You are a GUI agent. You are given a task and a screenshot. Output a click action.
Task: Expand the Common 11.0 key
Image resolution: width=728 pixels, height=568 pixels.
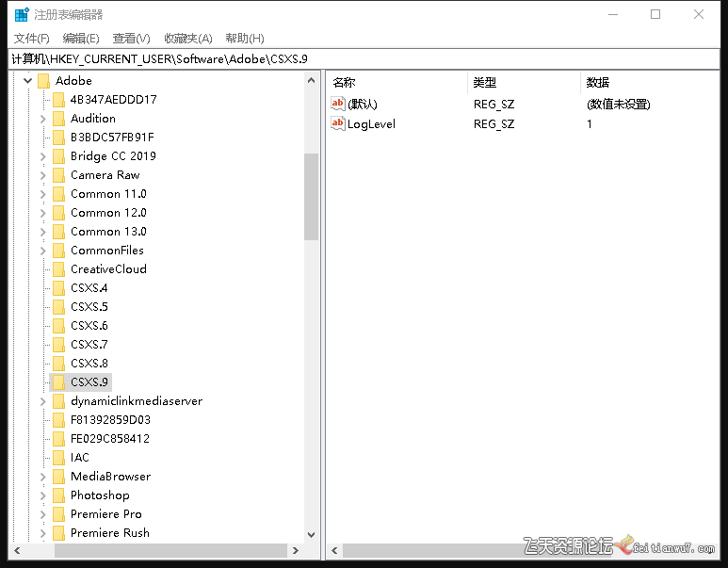(43, 194)
